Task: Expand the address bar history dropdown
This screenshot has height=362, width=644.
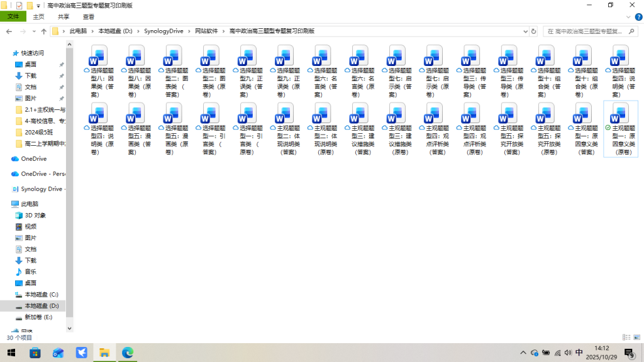Action: (526, 30)
